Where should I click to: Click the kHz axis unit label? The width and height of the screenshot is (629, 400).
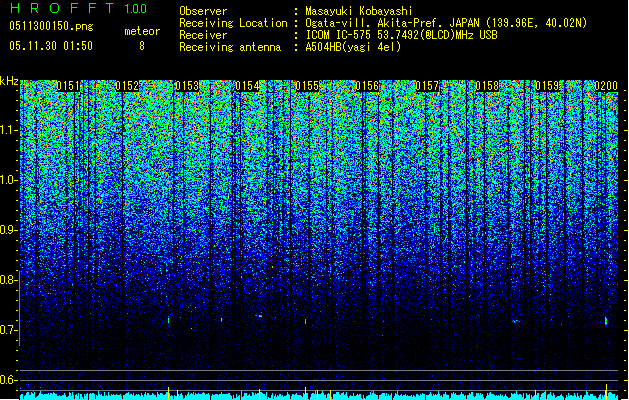pyautogui.click(x=9, y=81)
